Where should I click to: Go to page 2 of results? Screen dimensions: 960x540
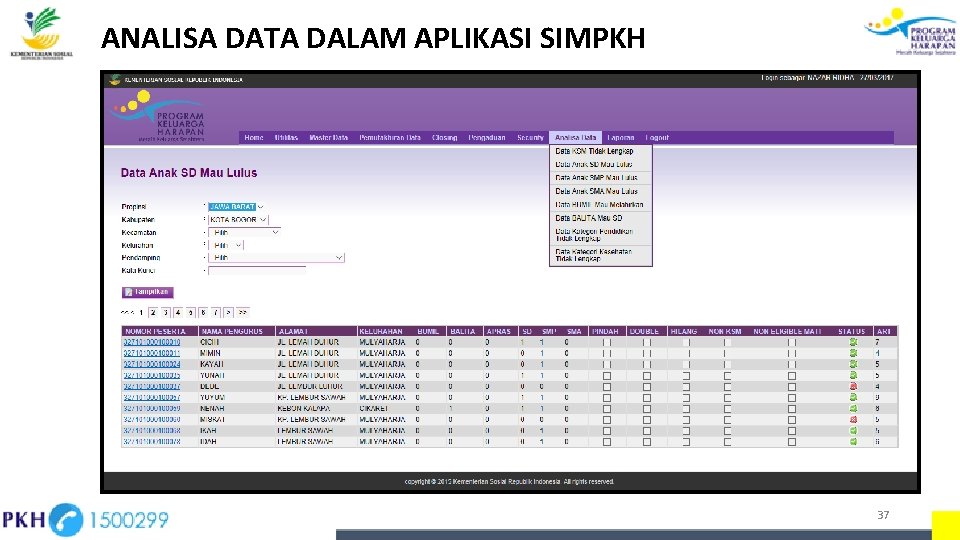153,313
